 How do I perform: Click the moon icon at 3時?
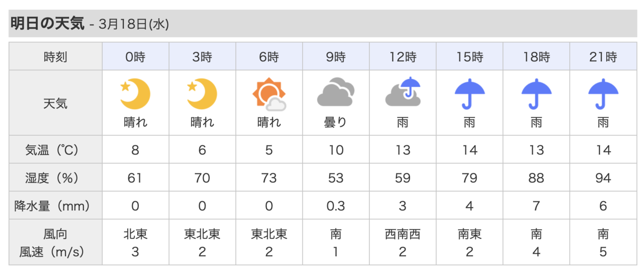(202, 94)
